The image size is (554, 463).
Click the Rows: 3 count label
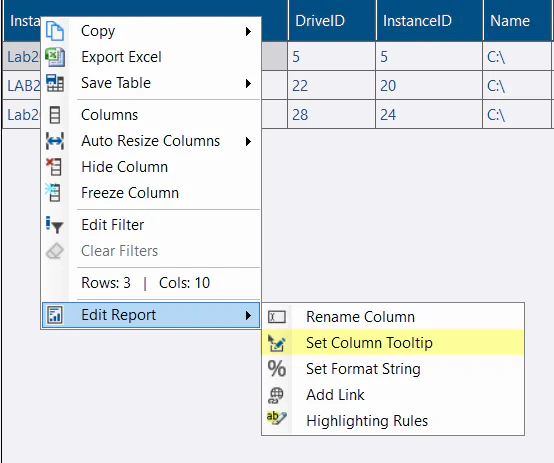106,283
